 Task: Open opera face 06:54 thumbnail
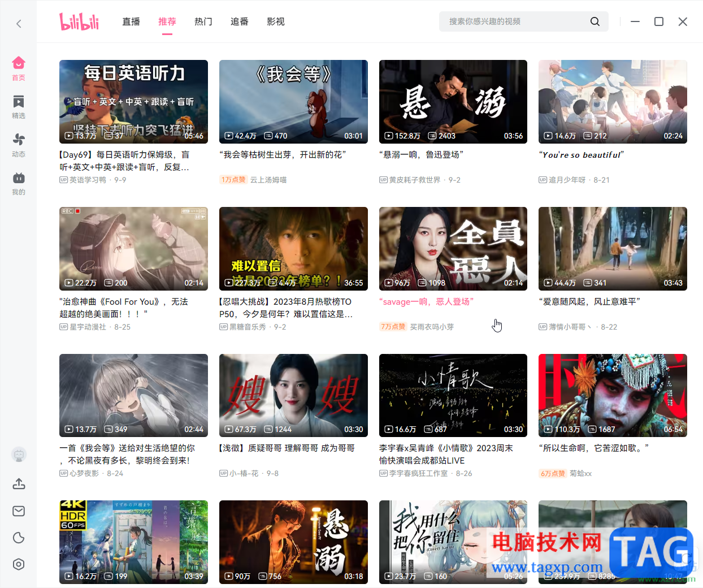click(x=613, y=395)
